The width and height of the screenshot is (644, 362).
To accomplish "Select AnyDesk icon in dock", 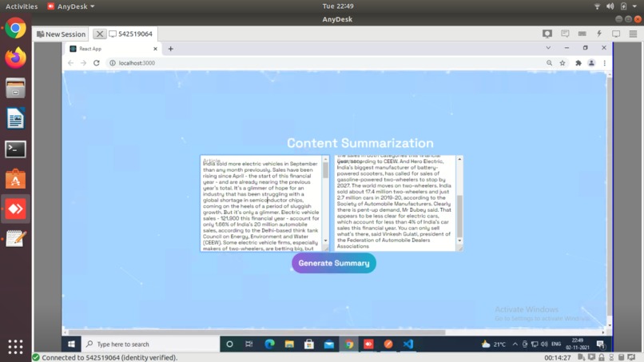I will [x=15, y=209].
